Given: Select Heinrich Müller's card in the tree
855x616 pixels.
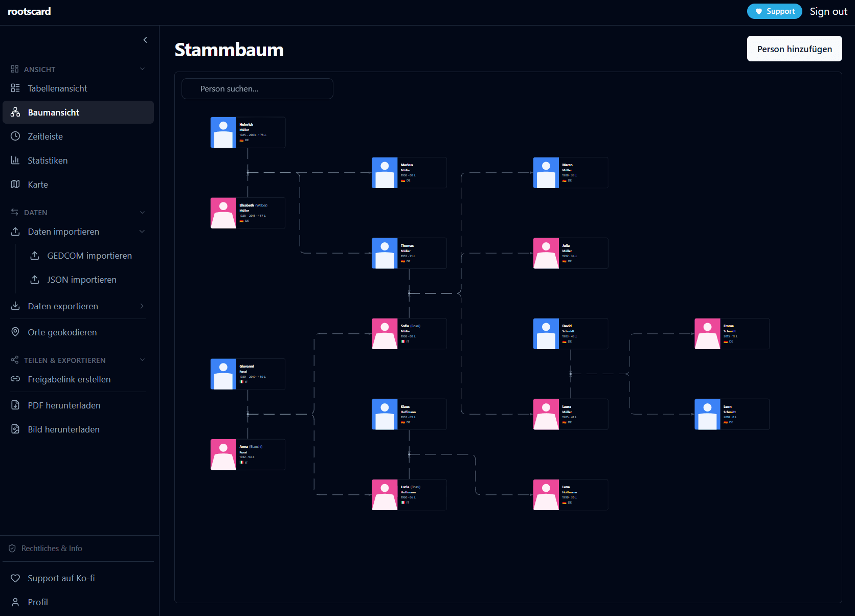Looking at the screenshot, I should tap(248, 132).
